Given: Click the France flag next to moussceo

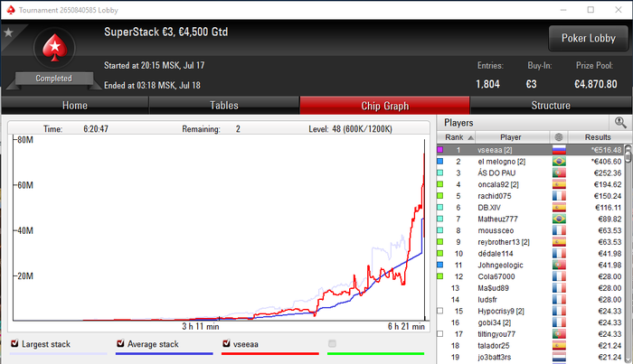Looking at the screenshot, I should 559,230.
